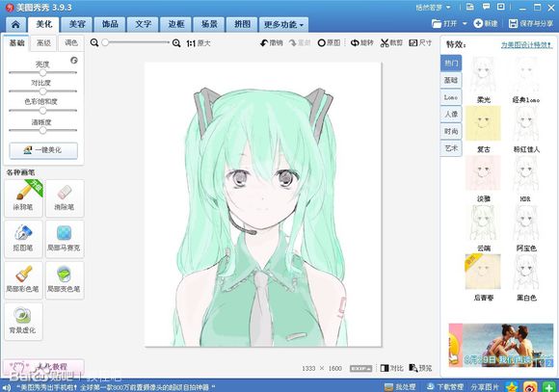Click the 原图 original image button
This screenshot has width=559, height=392.
[329, 43]
